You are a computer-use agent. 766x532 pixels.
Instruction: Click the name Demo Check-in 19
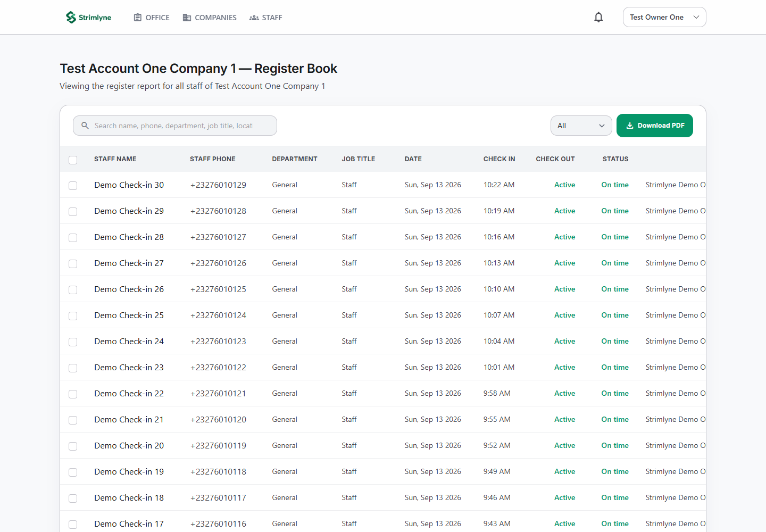click(x=129, y=472)
